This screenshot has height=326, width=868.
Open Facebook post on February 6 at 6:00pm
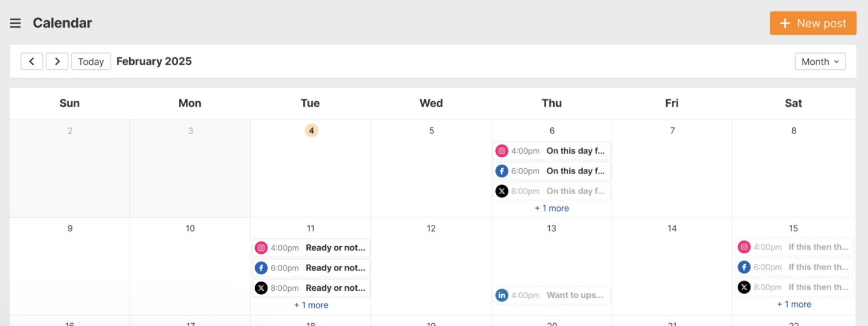click(551, 171)
